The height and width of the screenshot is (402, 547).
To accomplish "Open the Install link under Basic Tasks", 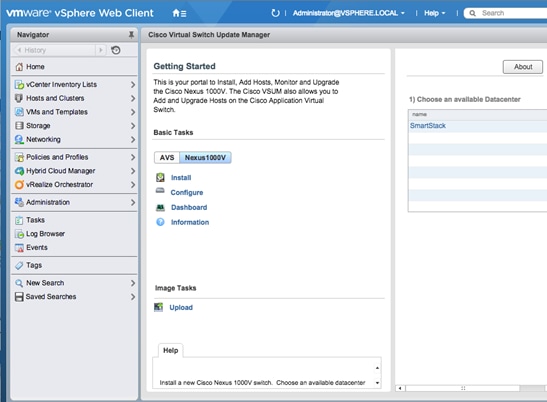I will click(x=181, y=178).
